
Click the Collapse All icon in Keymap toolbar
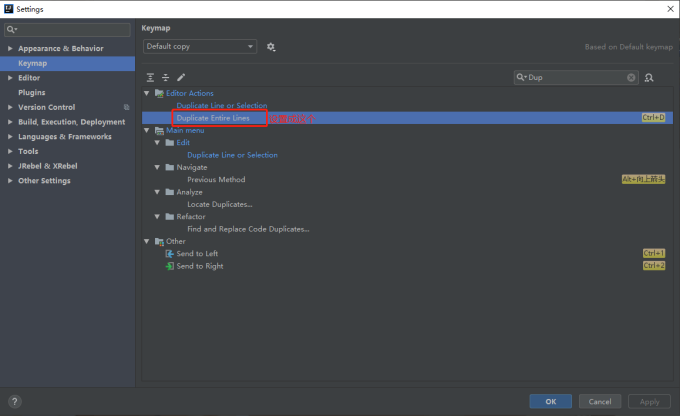pos(165,78)
